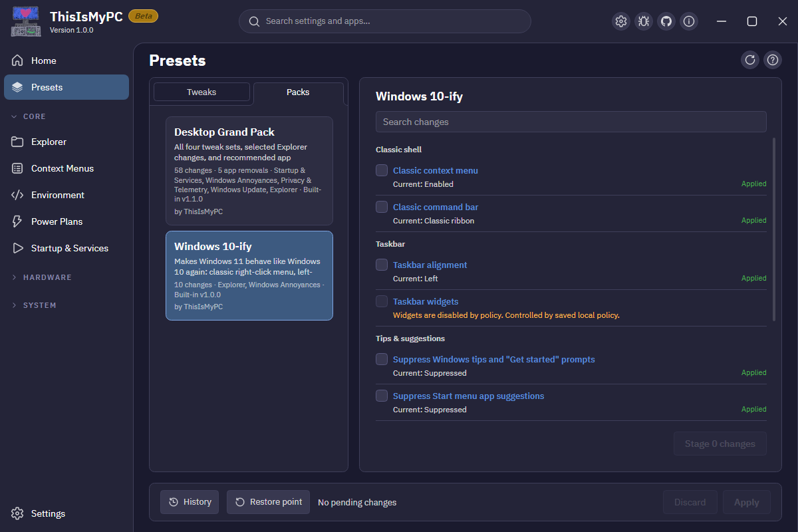The image size is (798, 532).
Task: Open Environment page from sidebar
Action: [66, 195]
